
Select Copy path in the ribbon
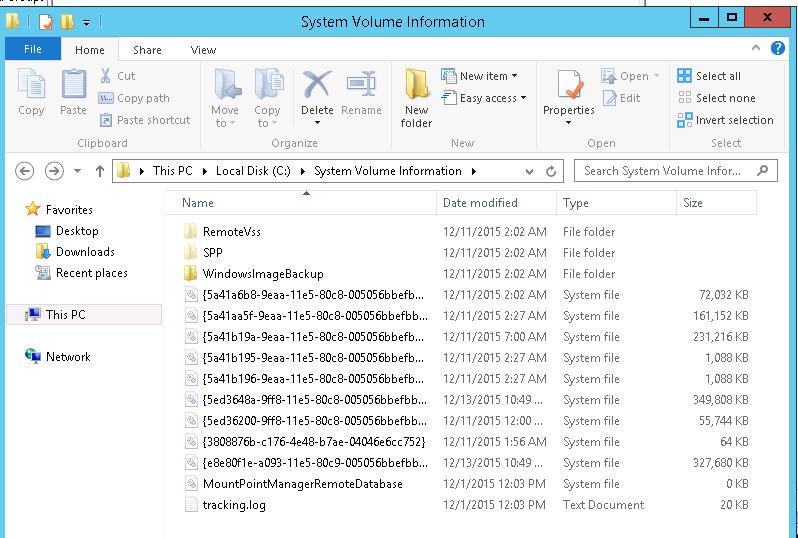coord(134,98)
